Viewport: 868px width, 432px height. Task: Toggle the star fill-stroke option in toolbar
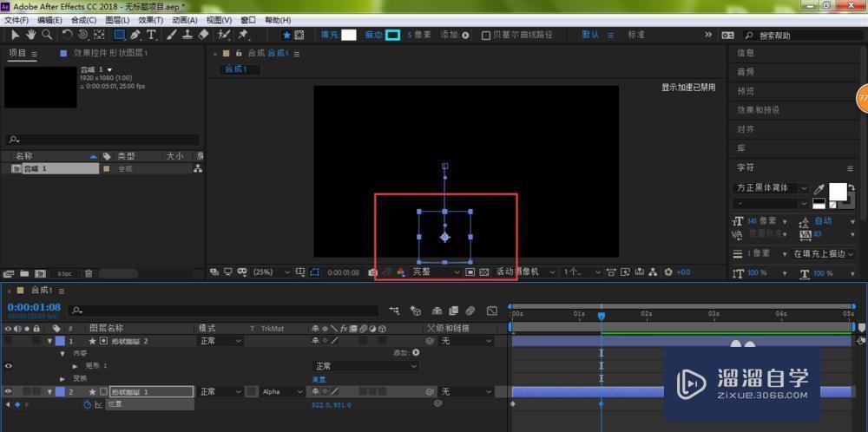286,35
